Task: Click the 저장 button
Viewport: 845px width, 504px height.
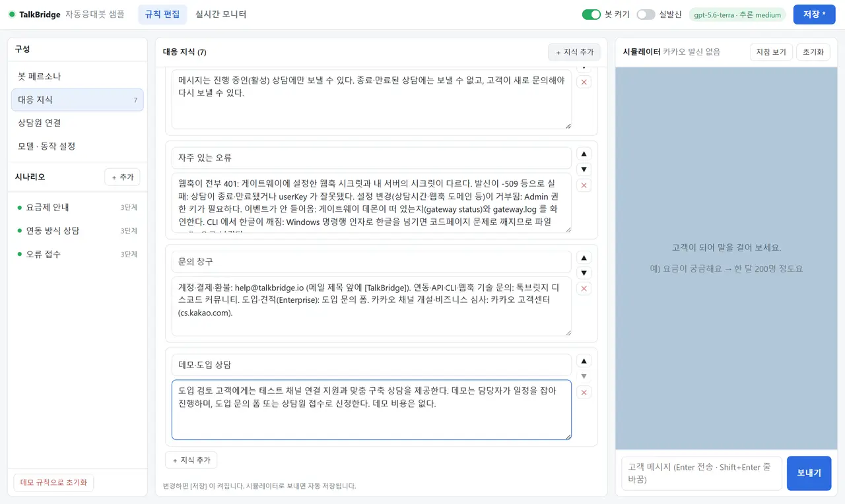Action: [x=814, y=15]
